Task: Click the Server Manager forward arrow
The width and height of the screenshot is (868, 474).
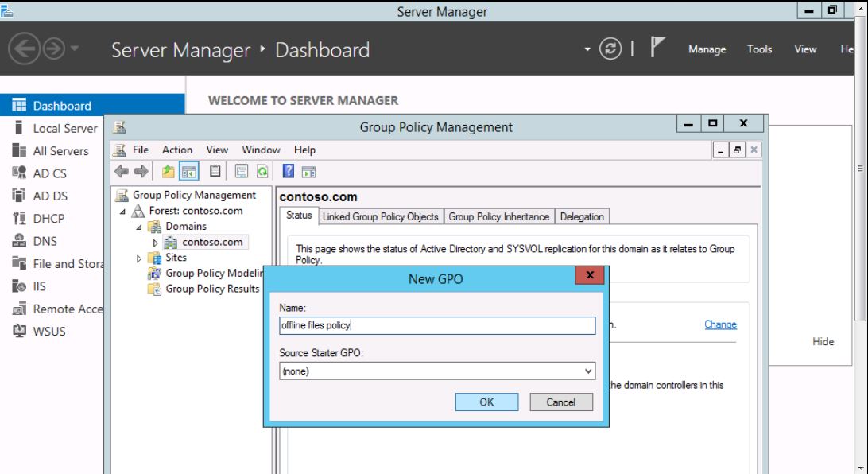Action: coord(54,49)
